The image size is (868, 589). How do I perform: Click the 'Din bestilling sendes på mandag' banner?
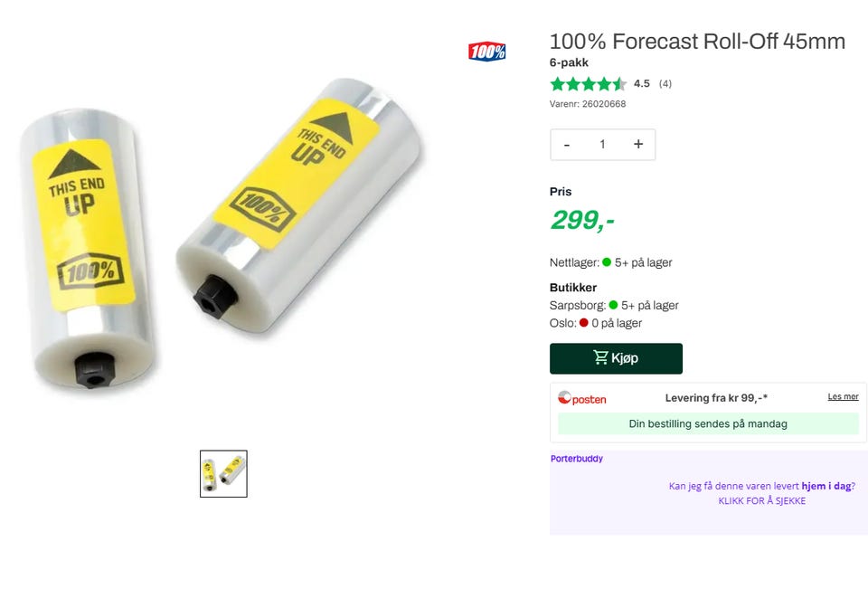point(708,423)
